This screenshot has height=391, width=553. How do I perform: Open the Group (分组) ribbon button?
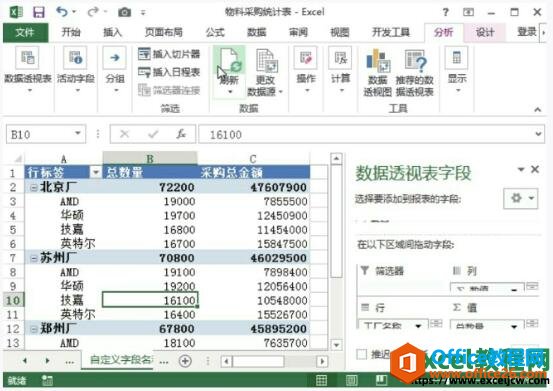[115, 69]
